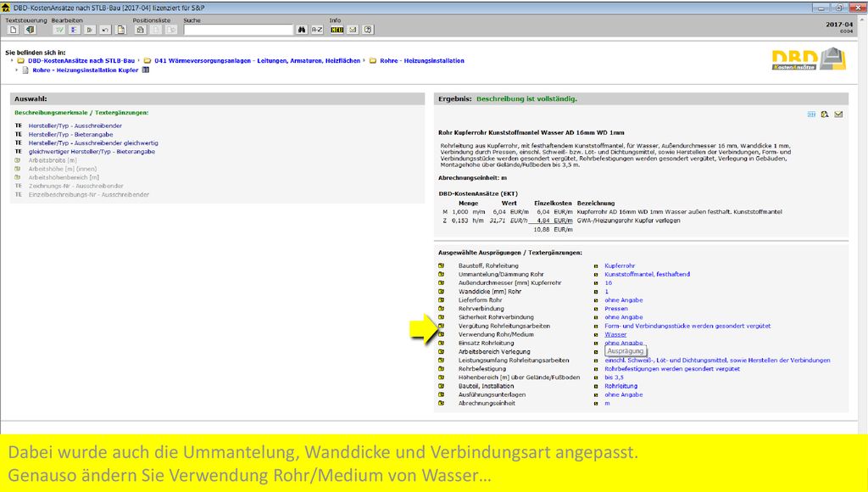868x492 pixels.
Task: Click the Kupferrohr value link
Action: click(620, 266)
